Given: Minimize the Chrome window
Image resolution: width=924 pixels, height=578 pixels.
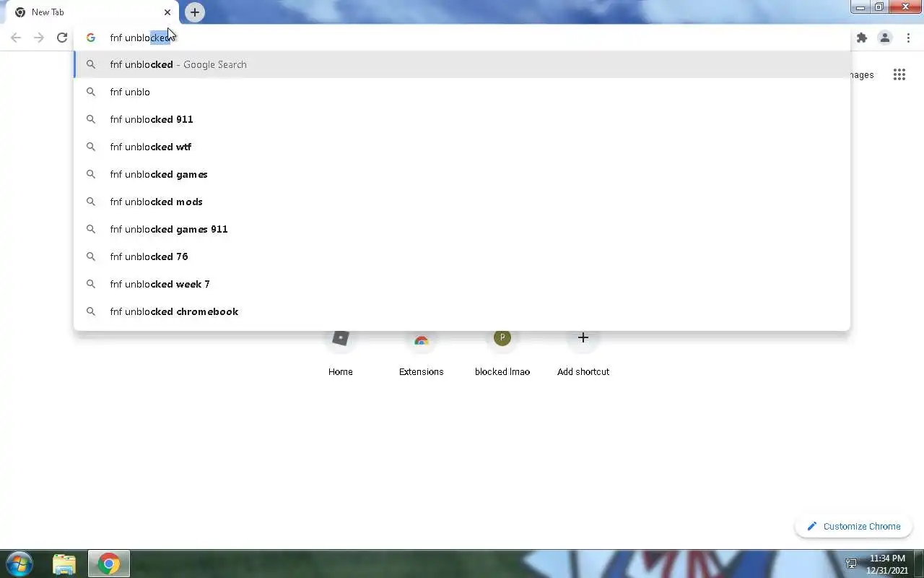Looking at the screenshot, I should [860, 7].
